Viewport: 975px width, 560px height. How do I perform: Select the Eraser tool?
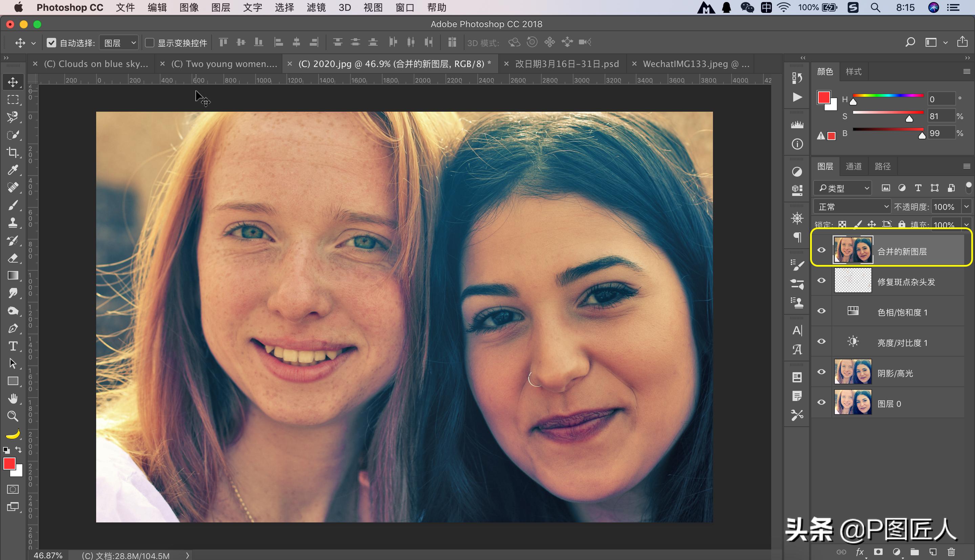click(x=13, y=258)
